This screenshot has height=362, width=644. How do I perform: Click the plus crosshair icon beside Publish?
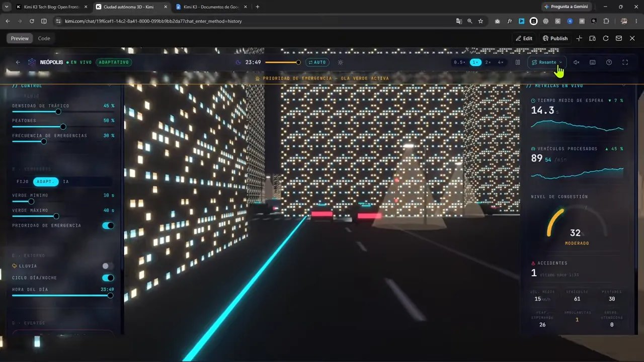pyautogui.click(x=579, y=38)
